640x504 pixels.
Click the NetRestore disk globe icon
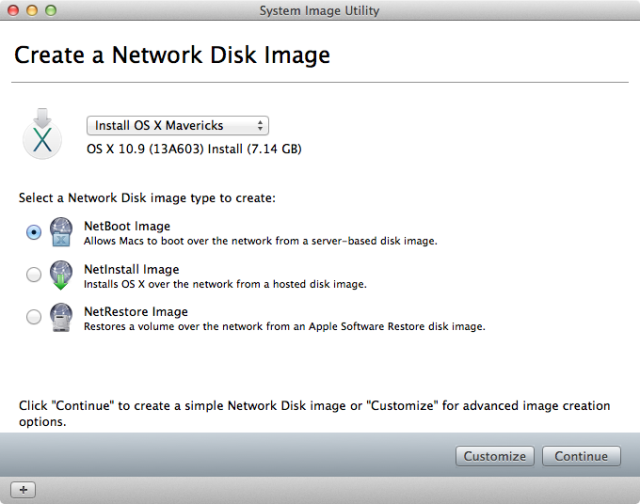61,317
